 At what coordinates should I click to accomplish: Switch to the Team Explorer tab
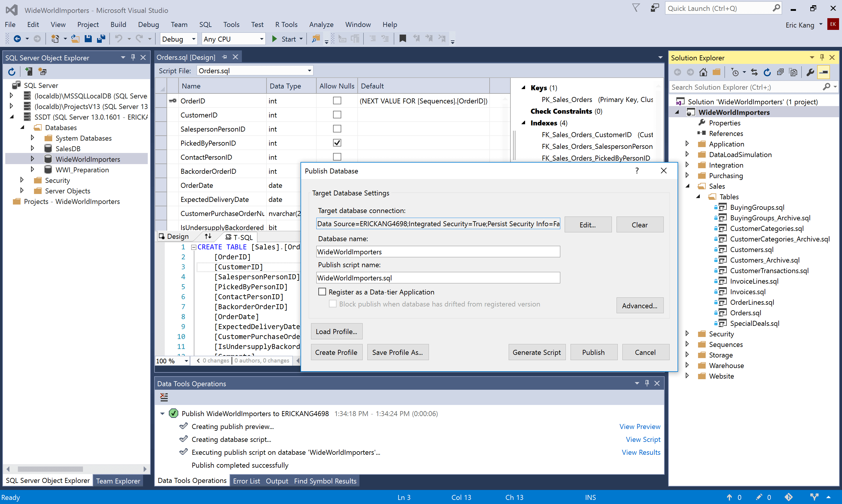[x=118, y=481]
